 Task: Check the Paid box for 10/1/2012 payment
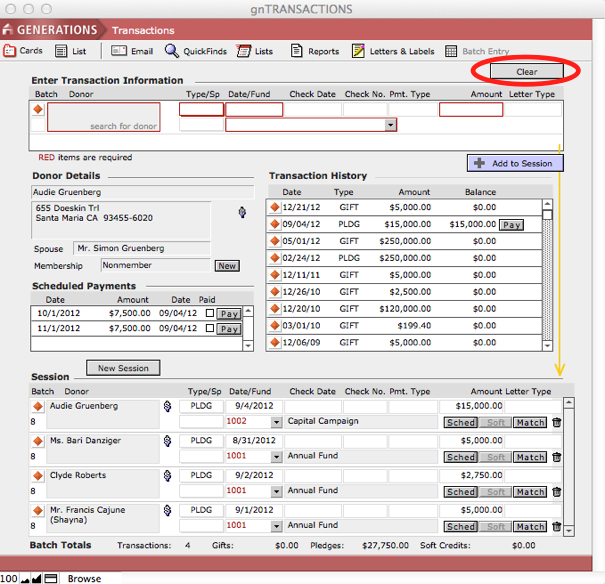(209, 313)
